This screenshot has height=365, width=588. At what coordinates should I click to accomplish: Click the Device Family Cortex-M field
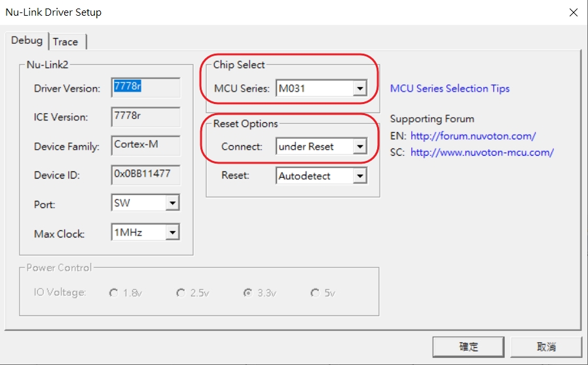pyautogui.click(x=145, y=145)
